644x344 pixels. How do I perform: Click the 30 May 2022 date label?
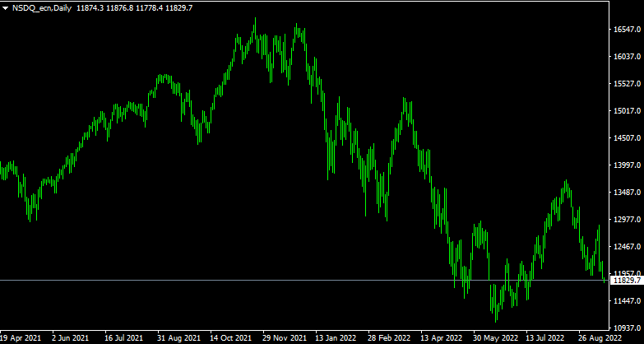pos(494,338)
